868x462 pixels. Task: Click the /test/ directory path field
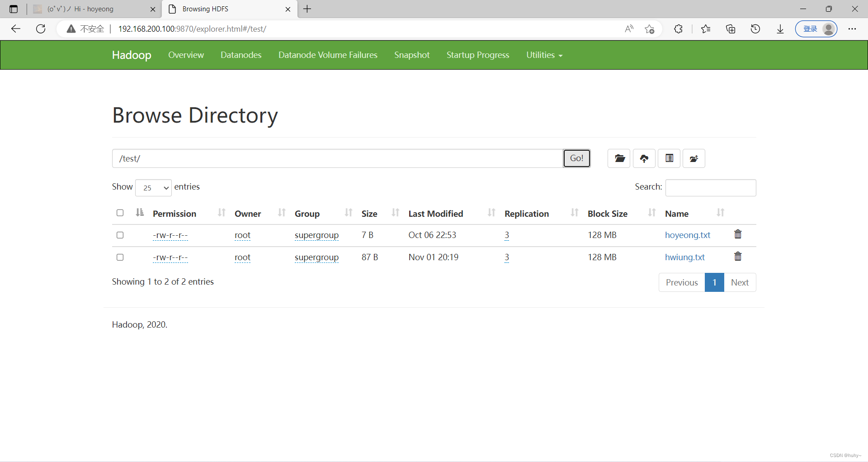coord(337,158)
